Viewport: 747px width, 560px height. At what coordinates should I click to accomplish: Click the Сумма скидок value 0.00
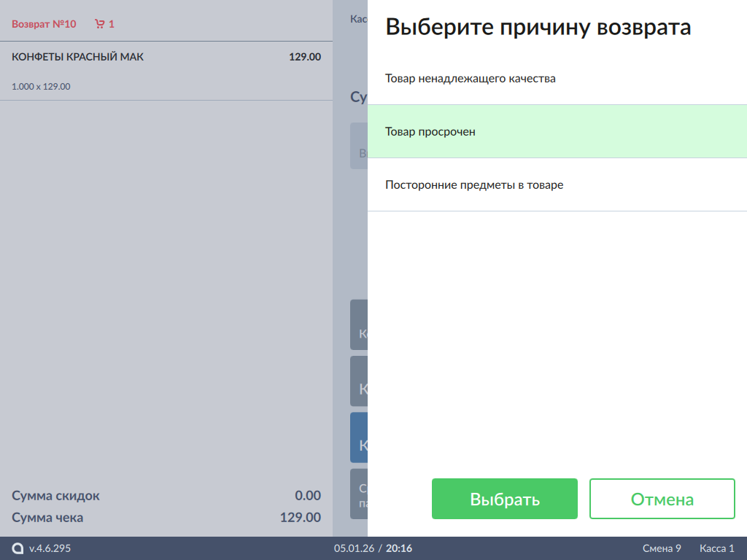tap(307, 496)
